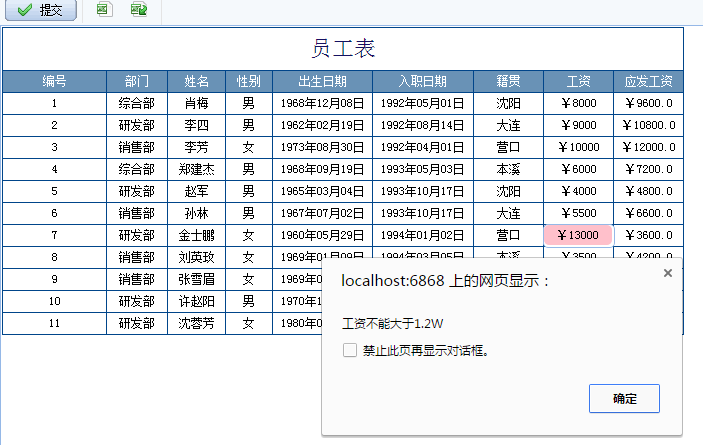Click the 出生日期 column header

[322, 81]
